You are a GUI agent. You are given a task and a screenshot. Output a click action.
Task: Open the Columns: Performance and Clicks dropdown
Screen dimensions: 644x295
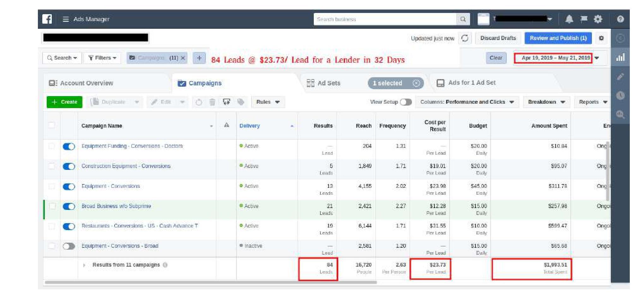[467, 102]
